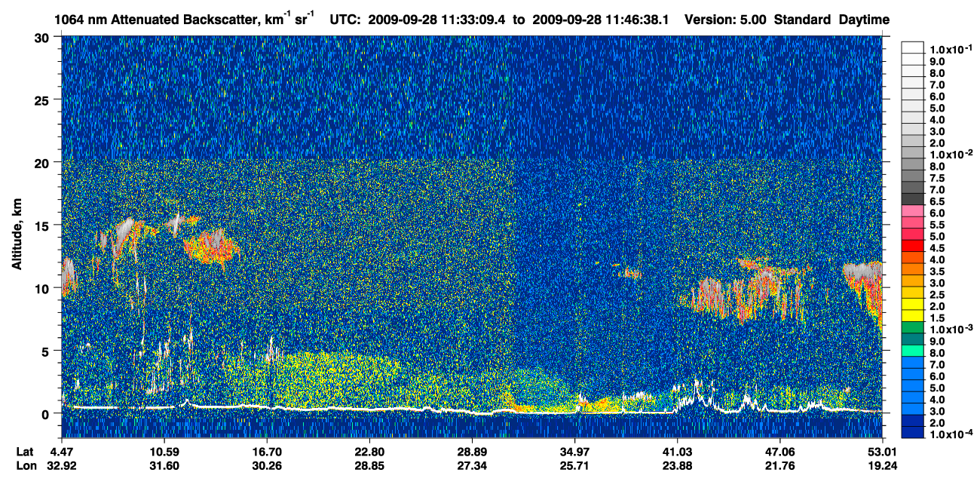Click longitude value '31.60'
The image size is (980, 503).
click(x=164, y=465)
